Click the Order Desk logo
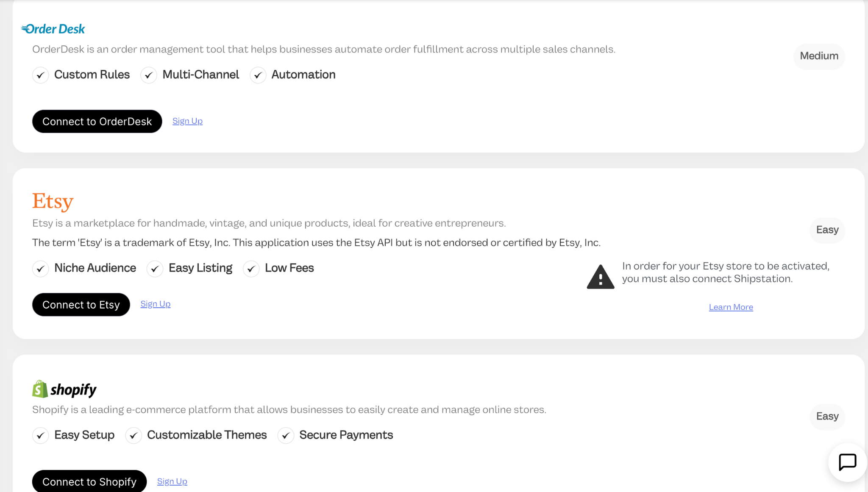 click(x=53, y=29)
